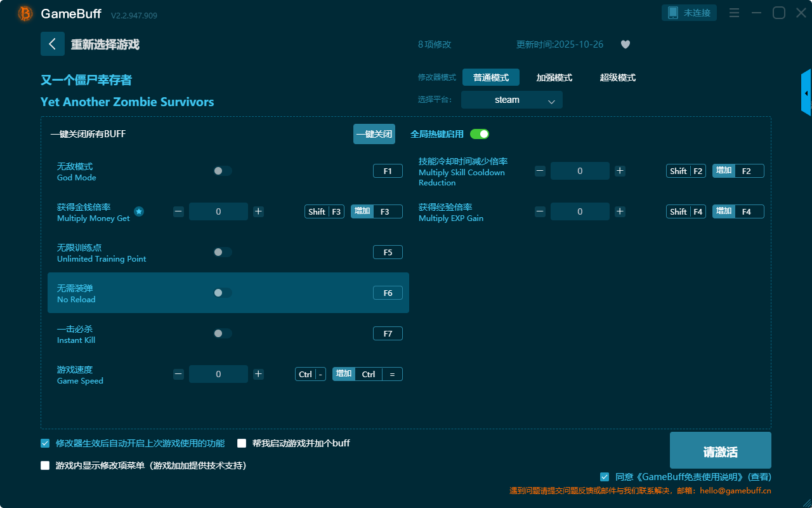This screenshot has width=812, height=508.
Task: Click the Multiply EXP Gain value field
Action: click(579, 211)
